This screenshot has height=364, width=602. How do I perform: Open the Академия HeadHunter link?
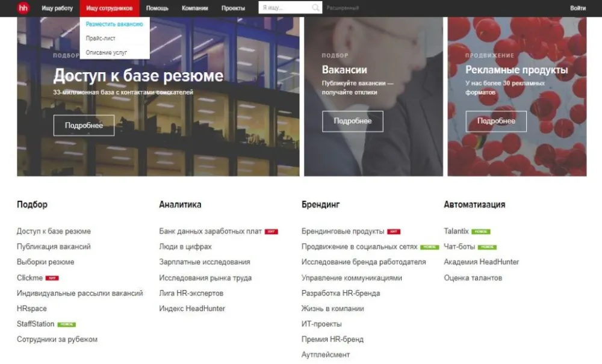481,262
